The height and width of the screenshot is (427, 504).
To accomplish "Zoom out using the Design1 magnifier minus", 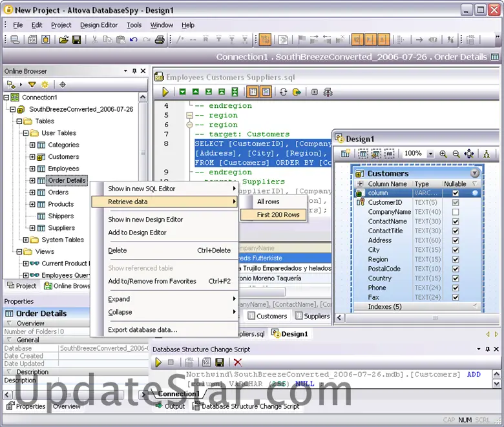I will 456,154.
